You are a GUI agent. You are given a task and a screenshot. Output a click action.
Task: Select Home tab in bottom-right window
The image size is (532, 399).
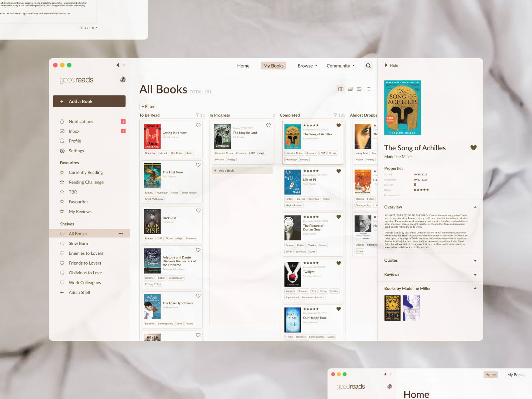490,375
